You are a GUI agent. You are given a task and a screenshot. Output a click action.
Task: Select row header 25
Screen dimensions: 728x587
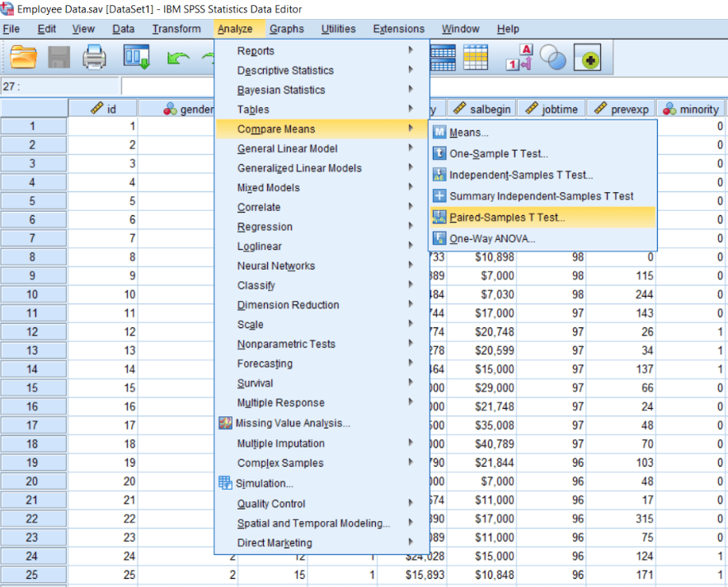click(34, 575)
